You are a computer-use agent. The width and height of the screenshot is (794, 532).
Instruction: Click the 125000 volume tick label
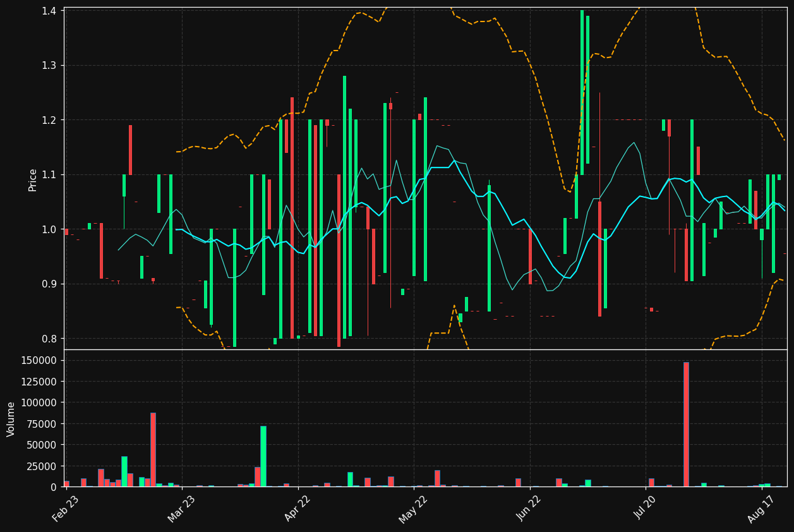(40, 382)
